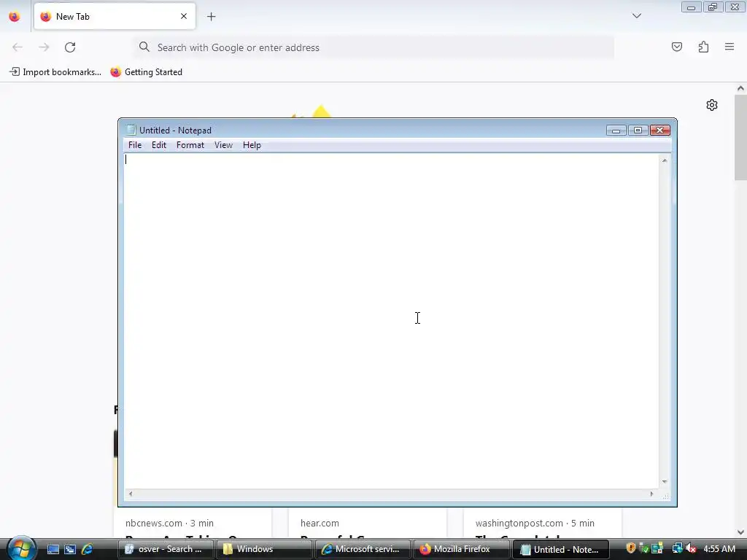
Task: Open the Getting Started bookmark
Action: pos(146,72)
